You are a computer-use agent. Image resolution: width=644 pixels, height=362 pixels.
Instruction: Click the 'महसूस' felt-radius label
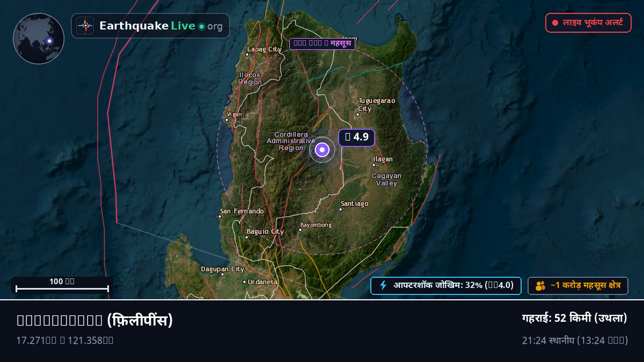click(x=322, y=43)
